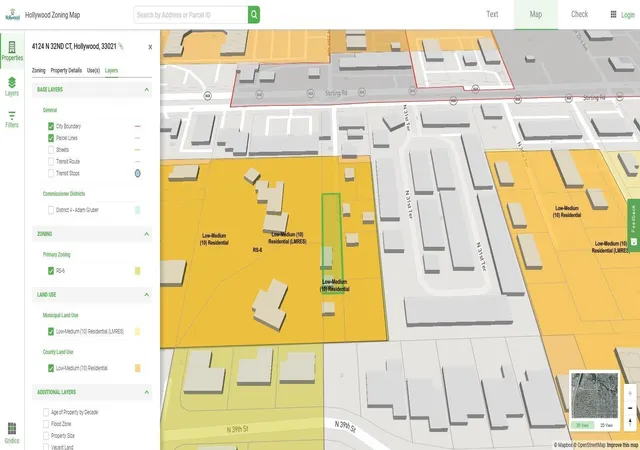Uncheck municipal Low-Medium (10) Residential (LMRES)
The image size is (640, 450).
coord(51,332)
